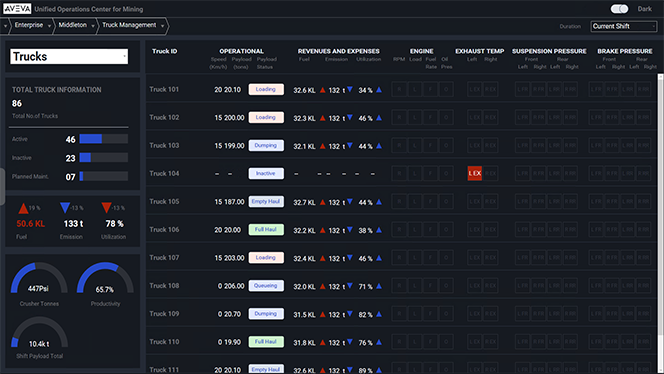Click the blue emission down-arrow for Truck 103

point(350,145)
